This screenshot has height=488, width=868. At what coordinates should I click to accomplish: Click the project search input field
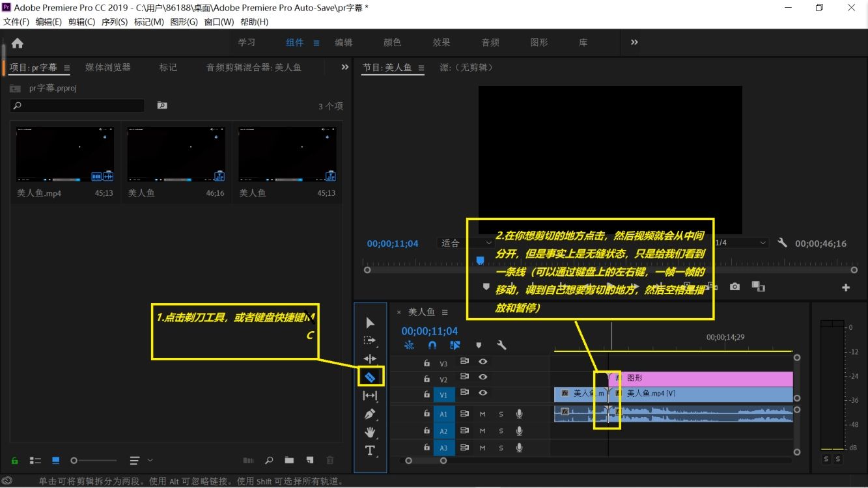click(77, 105)
